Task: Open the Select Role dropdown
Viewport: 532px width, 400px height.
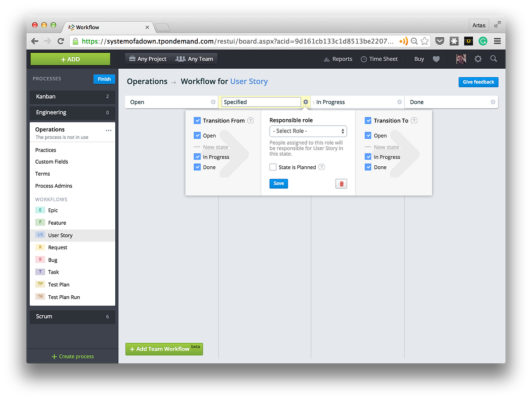Action: (x=308, y=131)
